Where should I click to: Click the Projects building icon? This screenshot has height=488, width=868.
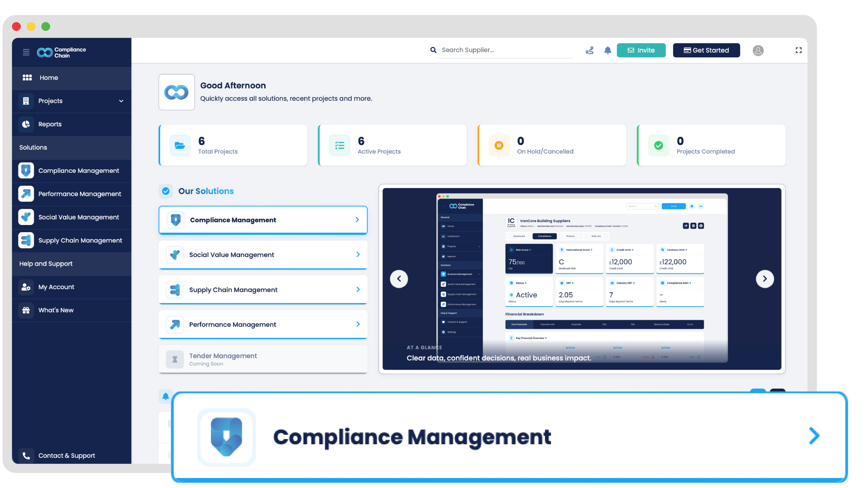tap(26, 101)
